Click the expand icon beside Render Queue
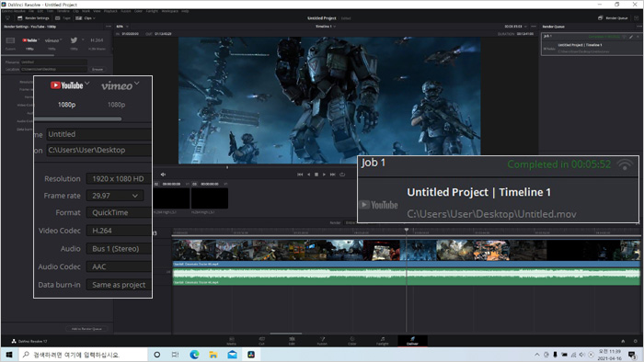 [x=637, y=18]
